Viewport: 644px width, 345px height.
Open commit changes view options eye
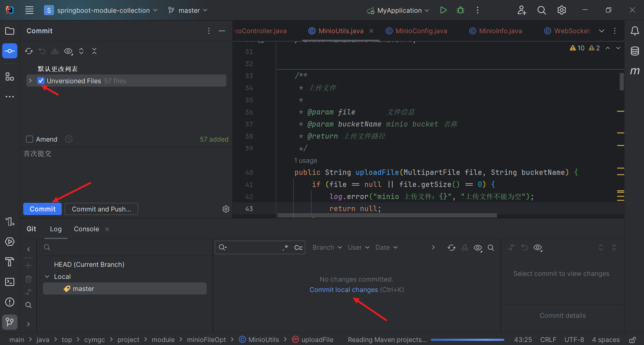click(538, 248)
